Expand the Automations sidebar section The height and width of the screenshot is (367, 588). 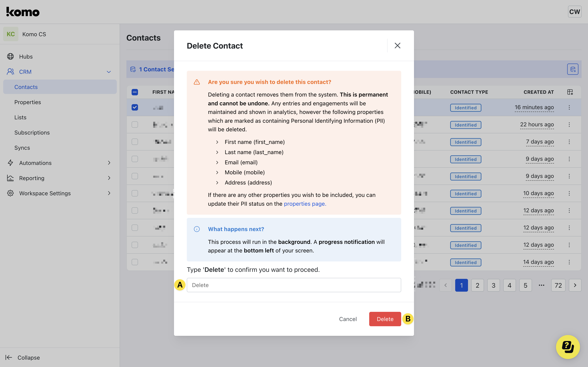[109, 163]
